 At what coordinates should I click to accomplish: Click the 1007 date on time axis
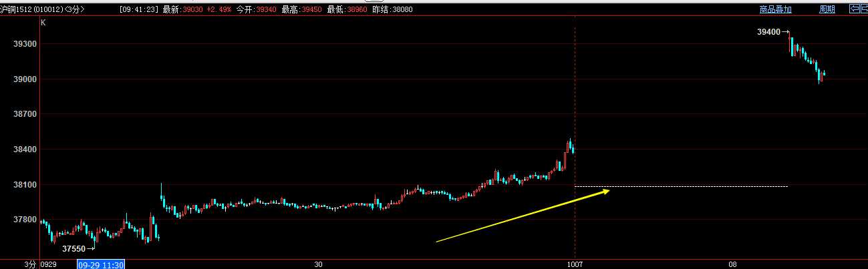pos(575,264)
